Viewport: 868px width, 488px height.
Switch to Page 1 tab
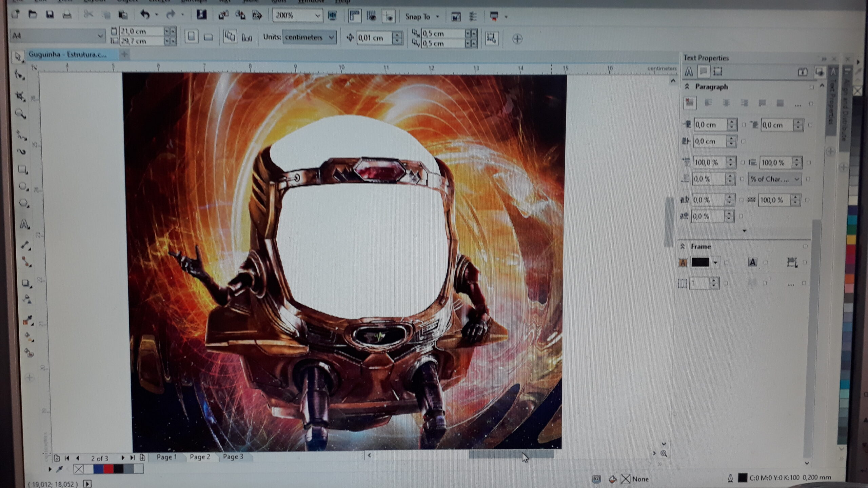click(166, 457)
